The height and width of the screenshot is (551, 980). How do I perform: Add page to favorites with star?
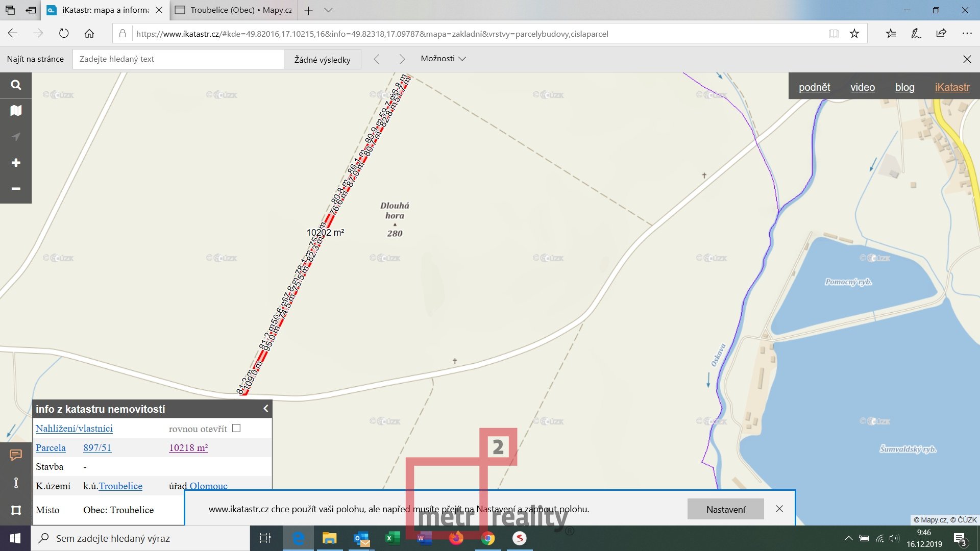[854, 34]
